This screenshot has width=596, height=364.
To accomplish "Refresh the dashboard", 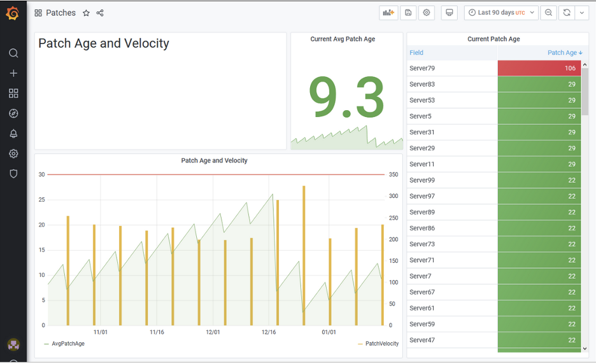I will tap(567, 13).
